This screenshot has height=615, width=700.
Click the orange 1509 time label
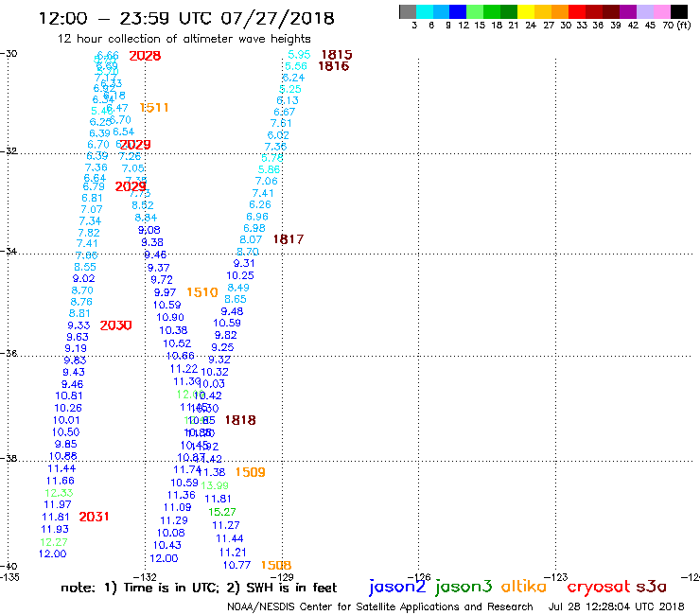pyautogui.click(x=250, y=472)
